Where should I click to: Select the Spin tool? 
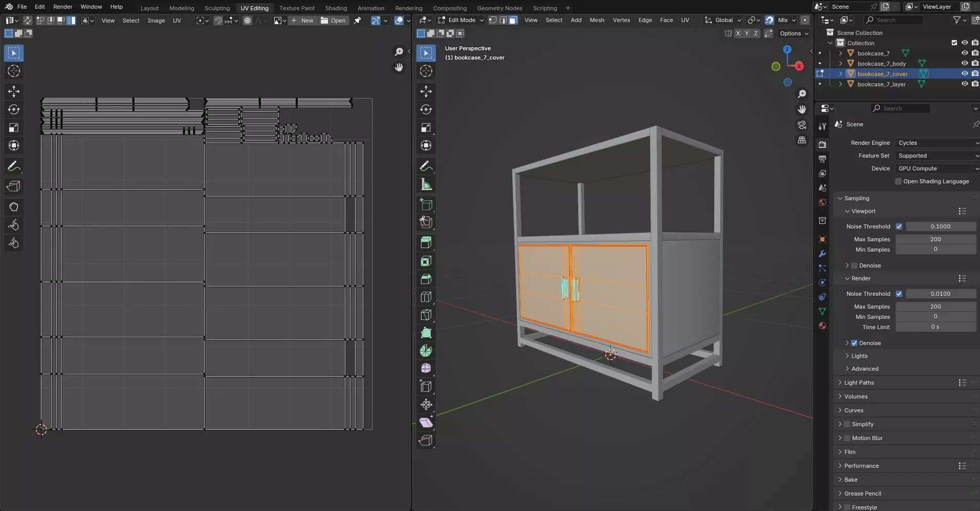tap(426, 351)
